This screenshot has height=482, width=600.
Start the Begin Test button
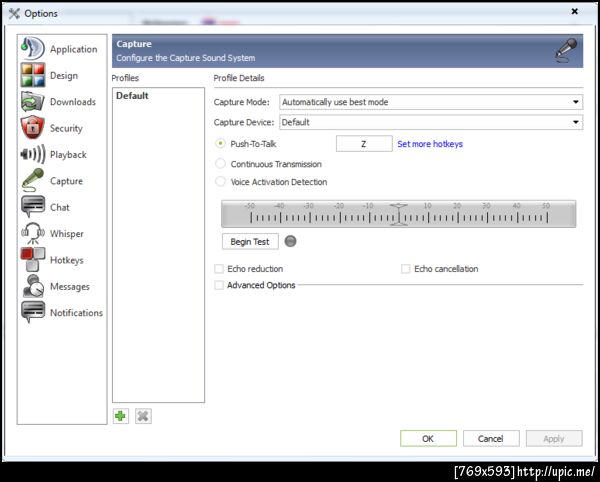point(250,241)
